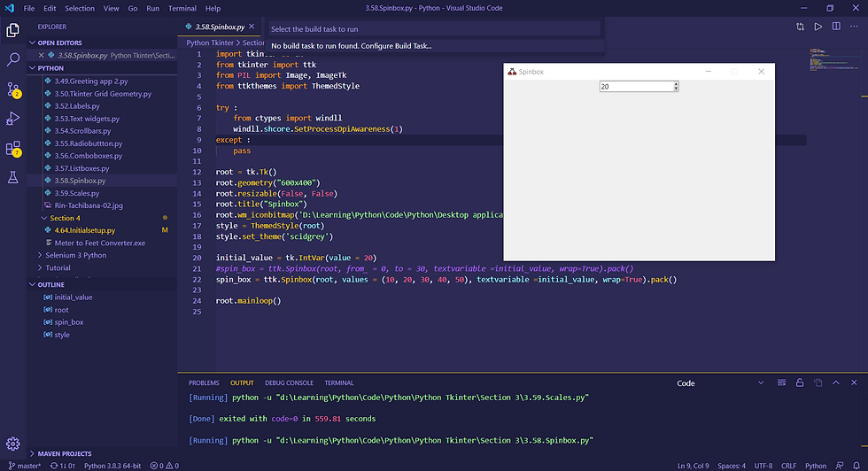The width and height of the screenshot is (868, 471).
Task: Click inside the Spinbox value field
Action: coord(636,87)
